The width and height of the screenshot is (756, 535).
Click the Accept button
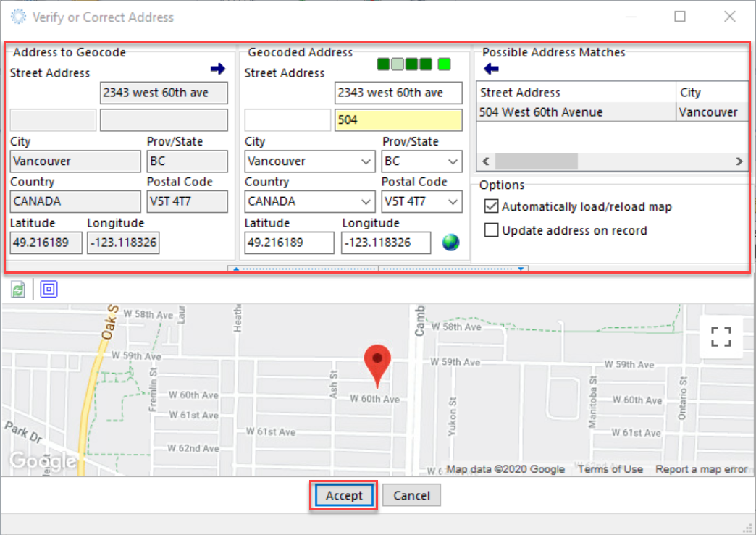click(x=343, y=495)
